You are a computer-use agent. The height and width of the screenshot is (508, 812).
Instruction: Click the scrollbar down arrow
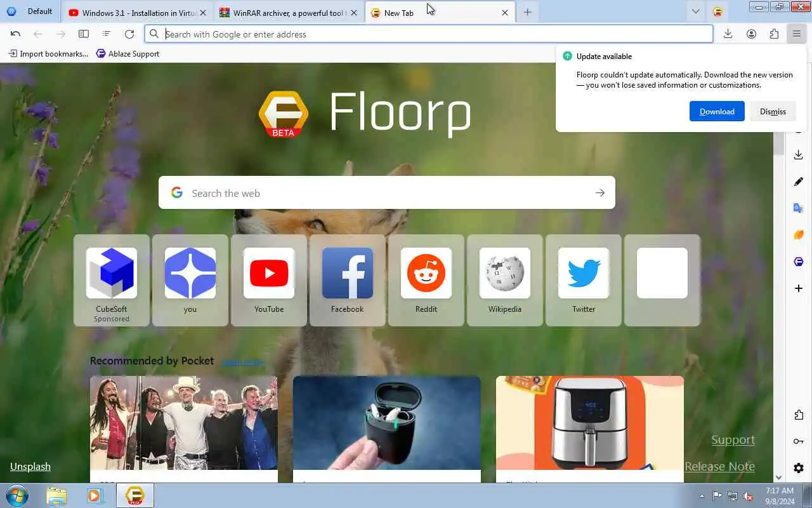pyautogui.click(x=778, y=478)
